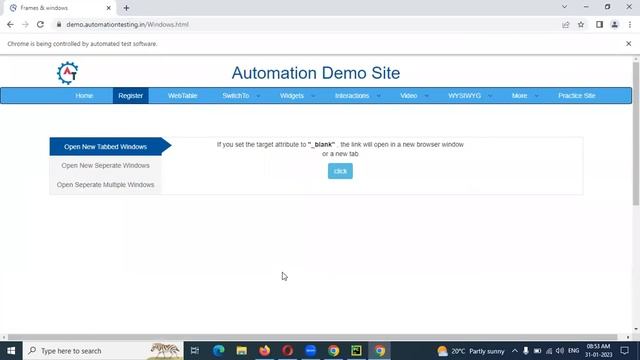Click the browser forward arrow
640x360 pixels.
pos(25,24)
